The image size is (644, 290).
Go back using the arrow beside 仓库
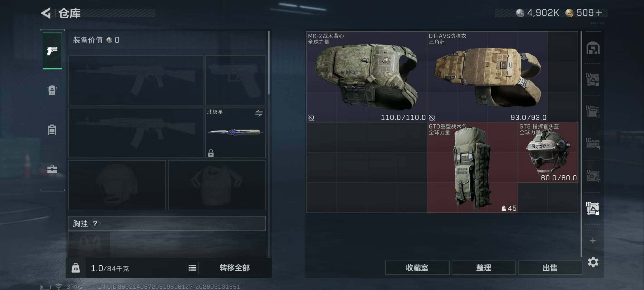(46, 13)
